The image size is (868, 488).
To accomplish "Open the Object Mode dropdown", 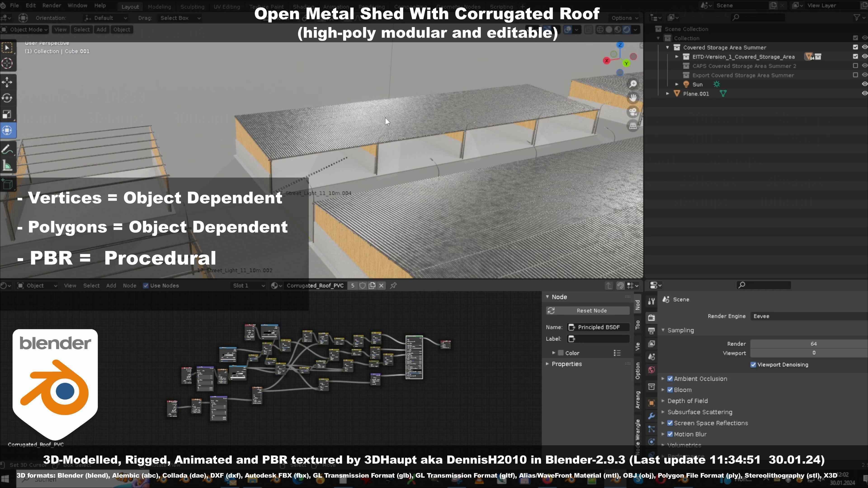I will point(25,30).
